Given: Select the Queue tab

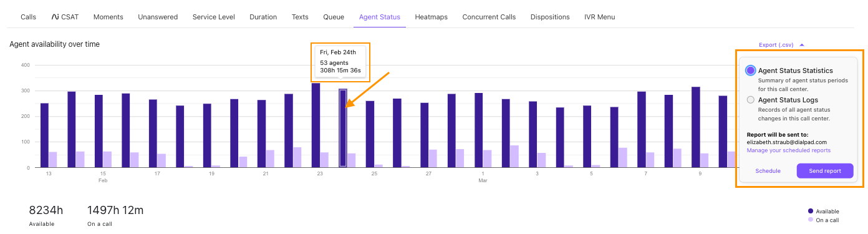Looking at the screenshot, I should [x=334, y=17].
